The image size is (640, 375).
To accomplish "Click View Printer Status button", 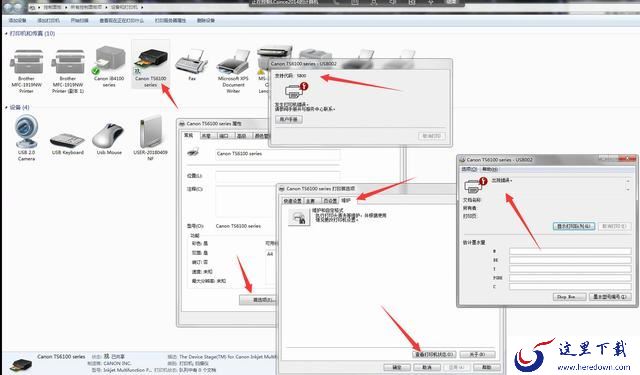I will pos(434,354).
